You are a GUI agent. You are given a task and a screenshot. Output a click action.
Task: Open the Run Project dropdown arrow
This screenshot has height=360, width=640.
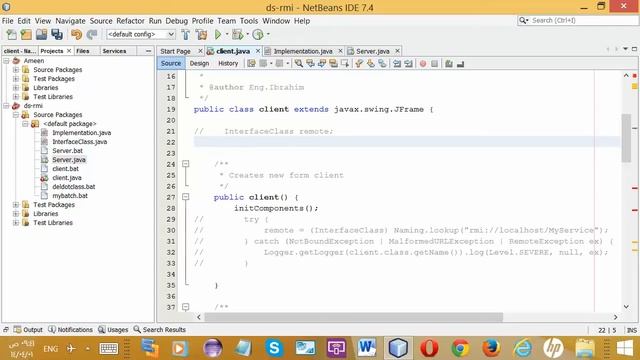tap(227, 35)
